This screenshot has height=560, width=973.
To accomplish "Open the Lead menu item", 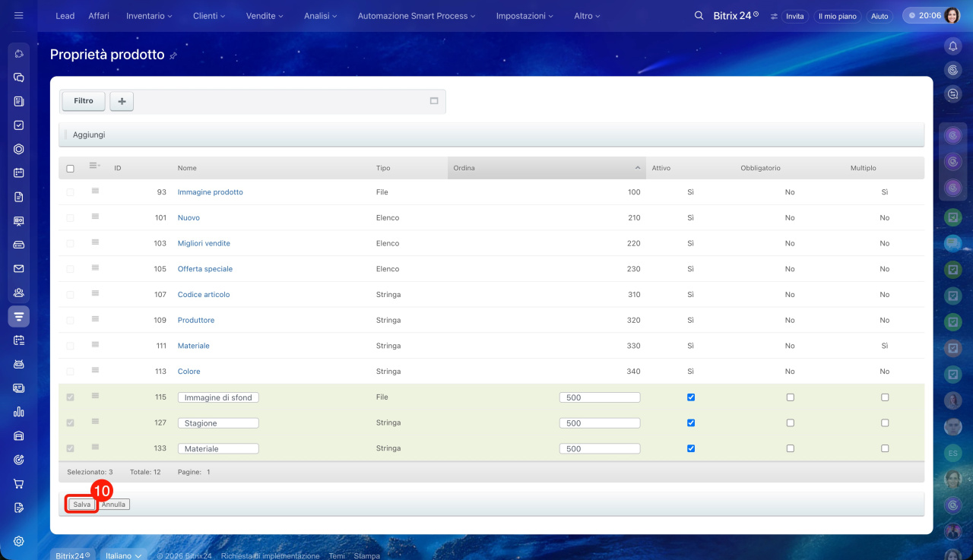I will click(x=65, y=16).
